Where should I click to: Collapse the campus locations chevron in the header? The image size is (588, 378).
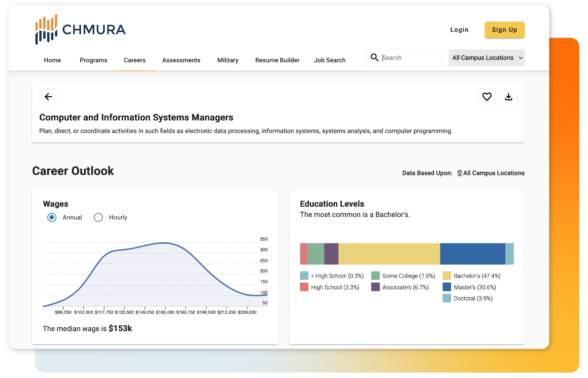coord(520,58)
